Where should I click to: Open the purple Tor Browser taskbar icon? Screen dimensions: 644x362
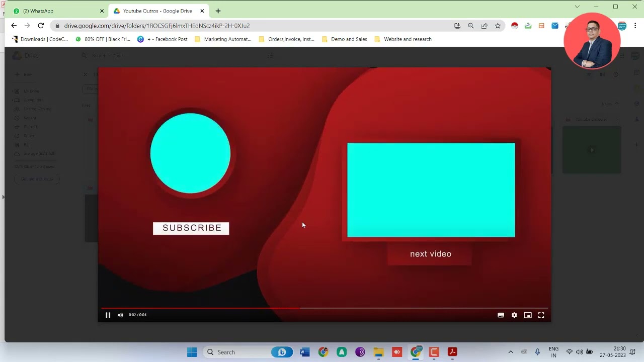tap(360, 352)
